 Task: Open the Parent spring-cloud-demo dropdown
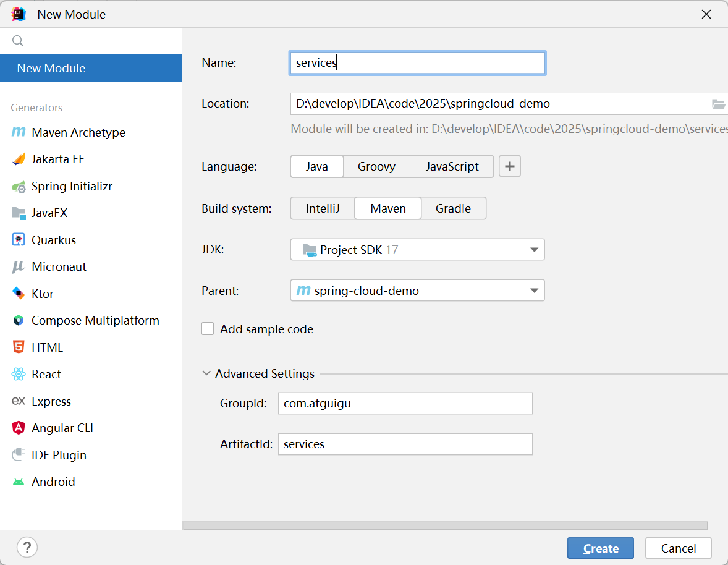(x=417, y=291)
